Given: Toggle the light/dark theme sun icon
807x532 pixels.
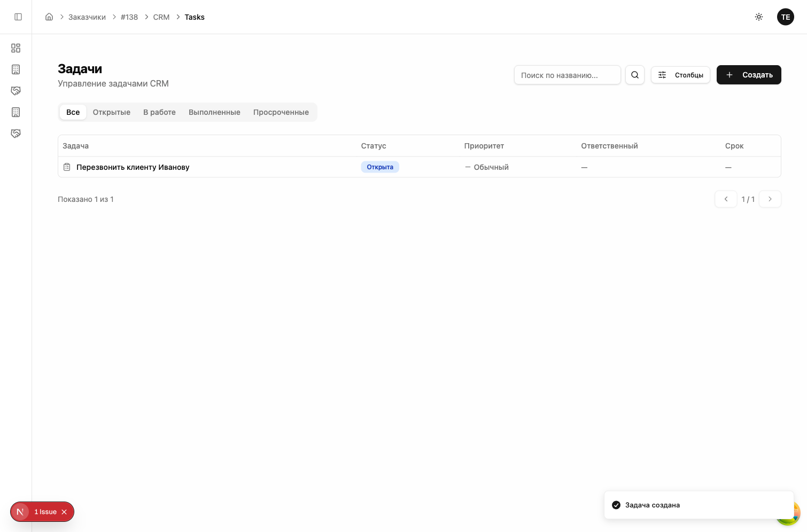Looking at the screenshot, I should [758, 17].
